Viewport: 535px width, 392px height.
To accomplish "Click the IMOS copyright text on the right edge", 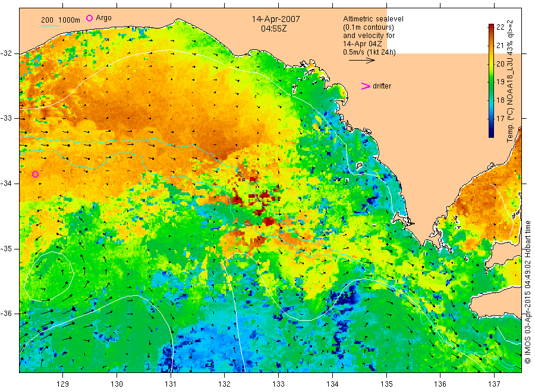I will [528, 292].
